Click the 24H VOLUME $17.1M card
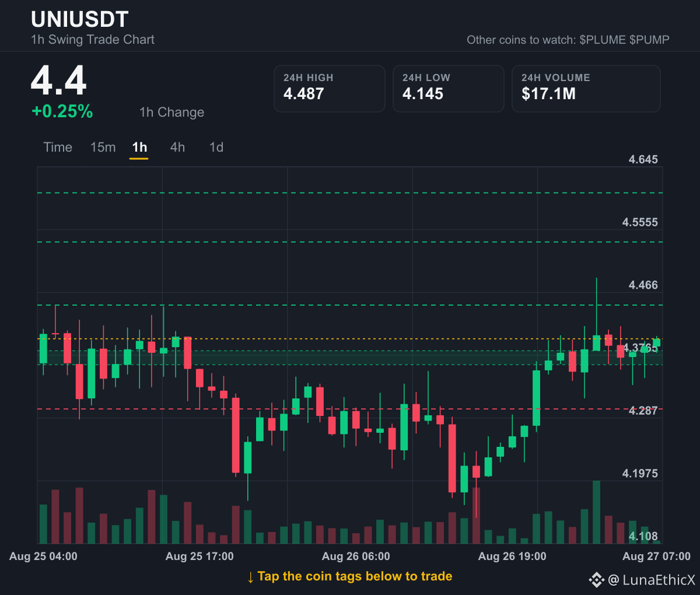 coord(586,89)
